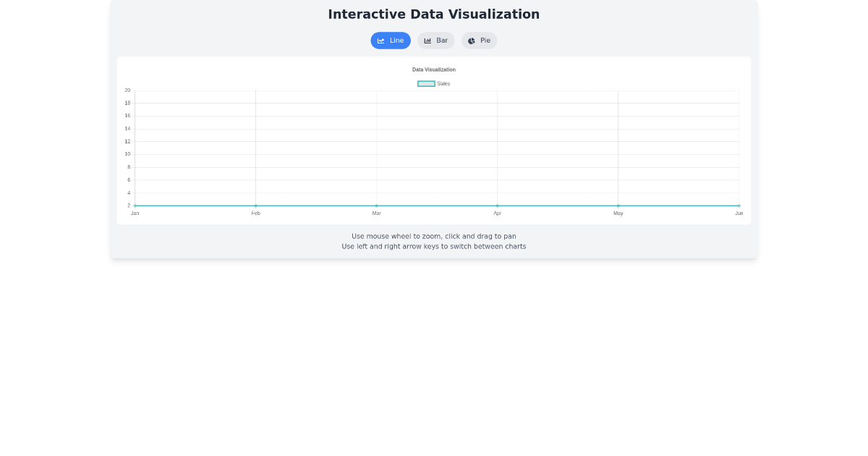The height and width of the screenshot is (456, 868).
Task: Select the Apr data point on the line
Action: 497,205
